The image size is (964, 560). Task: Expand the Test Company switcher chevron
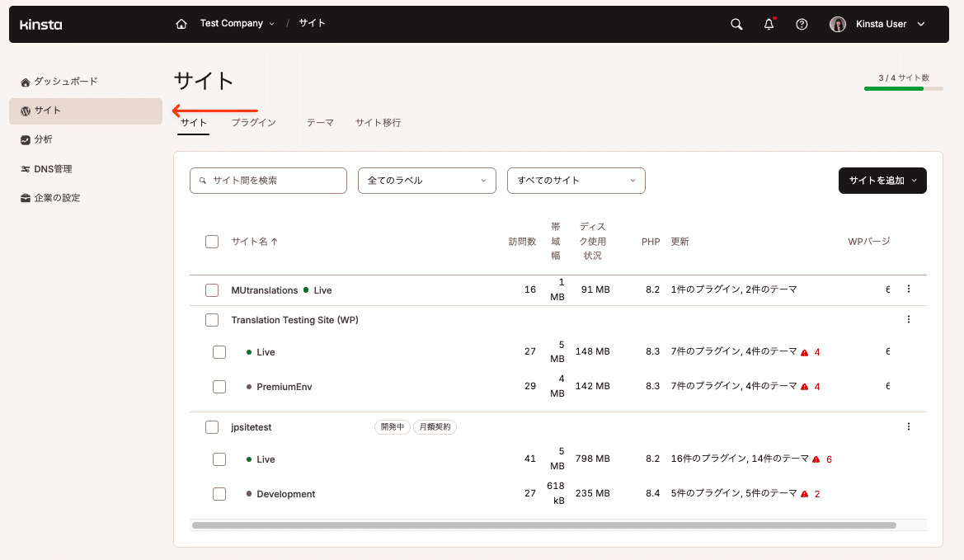(273, 24)
